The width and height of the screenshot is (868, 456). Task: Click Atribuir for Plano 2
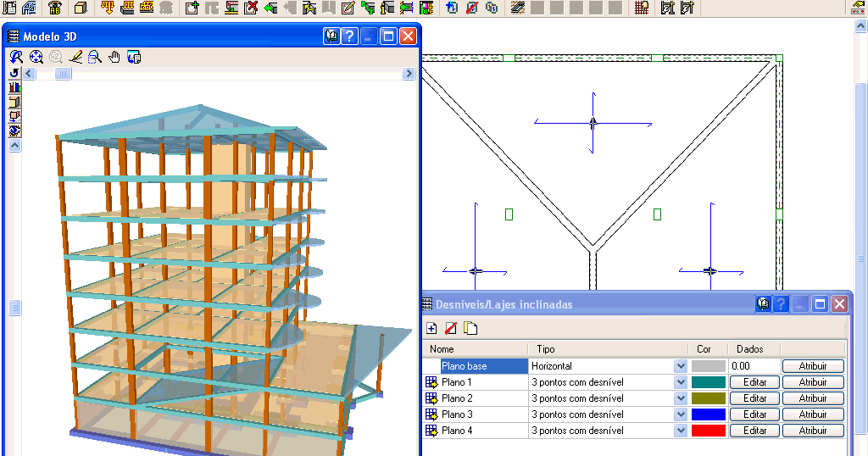tap(813, 398)
